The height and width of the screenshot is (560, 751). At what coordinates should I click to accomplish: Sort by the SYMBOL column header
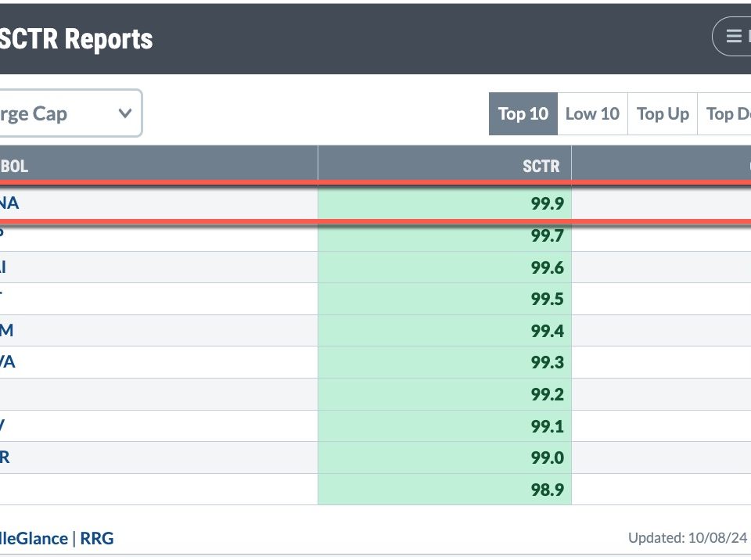(14, 166)
